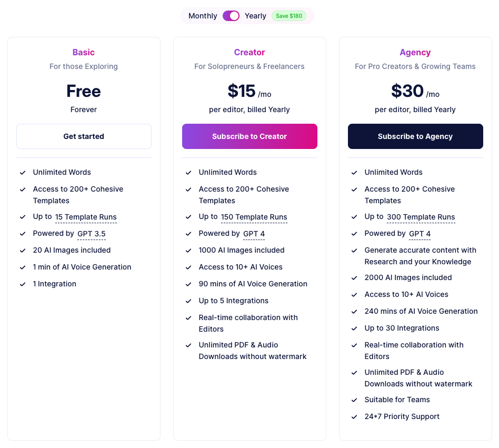Click checkmark next to Up to 5 Integrations

(x=188, y=301)
